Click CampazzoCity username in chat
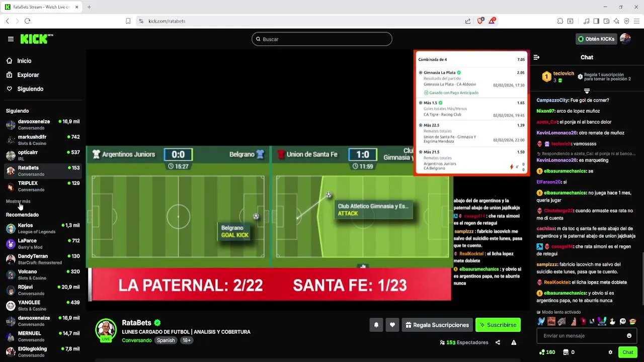This screenshot has height=362, width=644. click(x=552, y=101)
